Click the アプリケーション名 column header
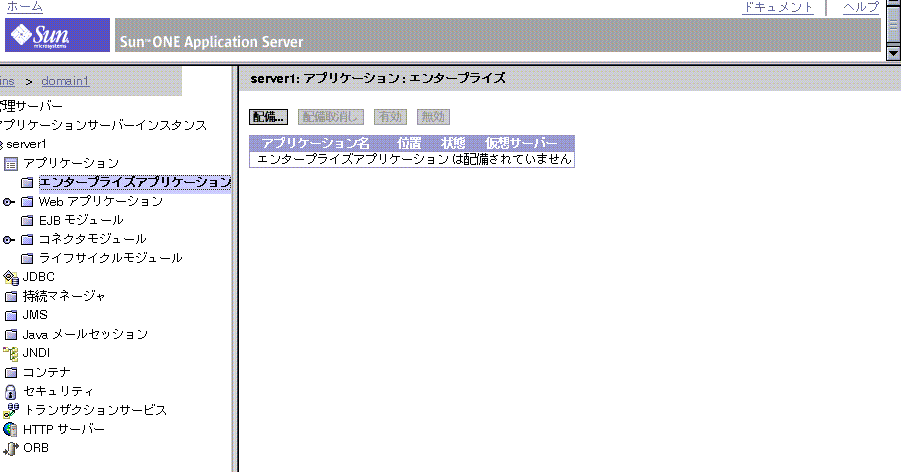Image resolution: width=901 pixels, height=472 pixels. pos(315,143)
